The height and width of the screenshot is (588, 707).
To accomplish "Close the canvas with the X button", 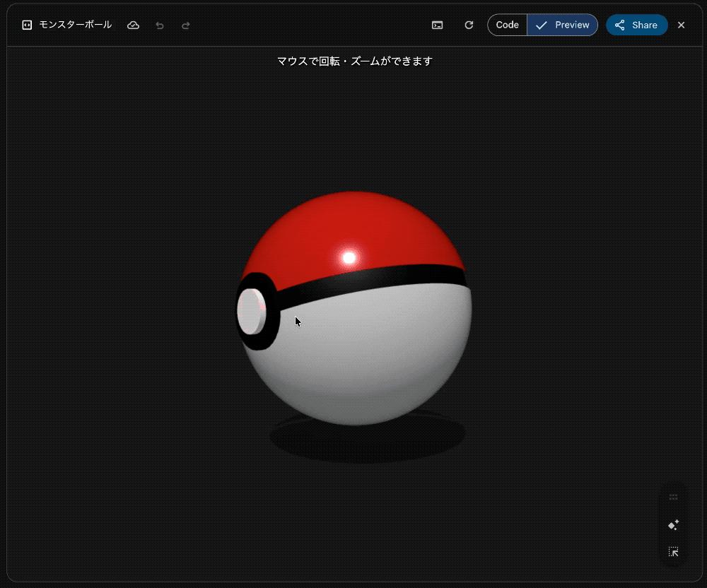I will coord(682,25).
